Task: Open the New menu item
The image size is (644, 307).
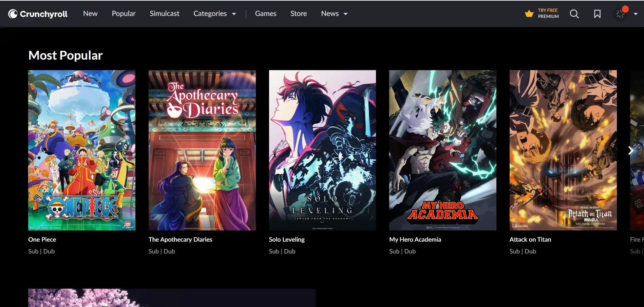Action: coord(90,14)
